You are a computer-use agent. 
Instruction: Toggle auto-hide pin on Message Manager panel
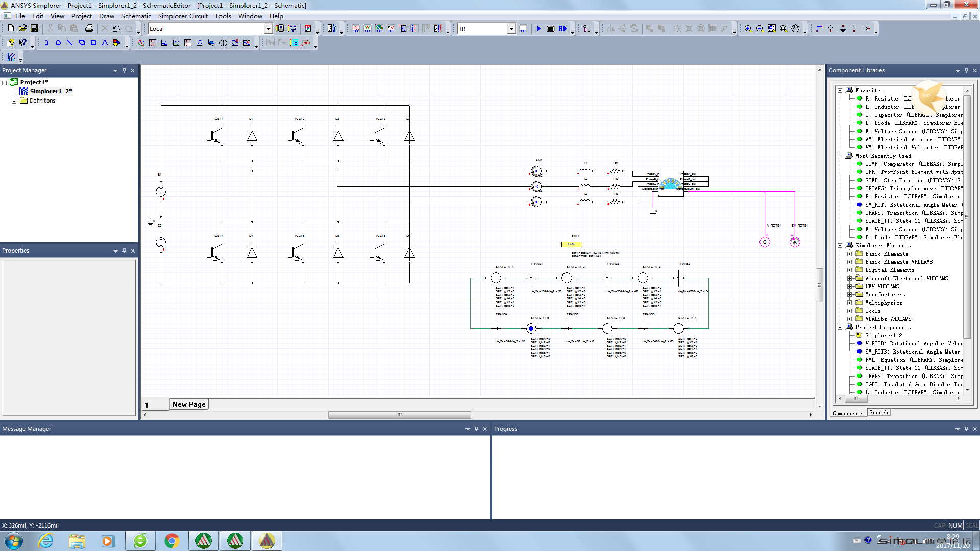(x=476, y=429)
